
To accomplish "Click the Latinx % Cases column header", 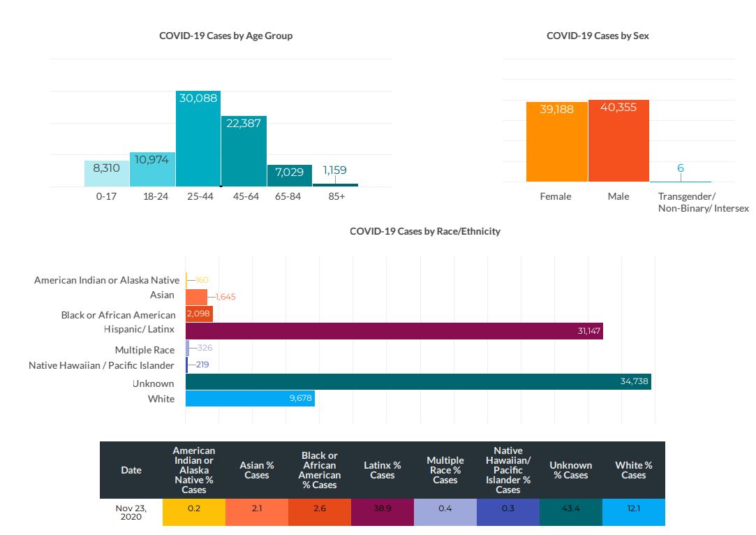I will point(382,470).
